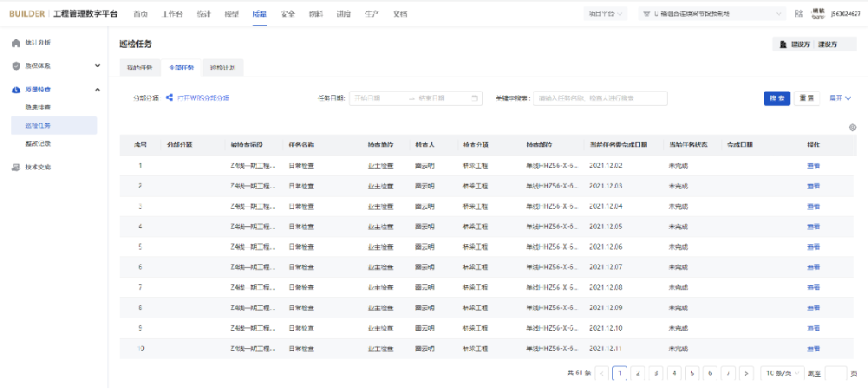Open the 10 条/页 page size dropdown
The width and height of the screenshot is (868, 389).
(782, 373)
